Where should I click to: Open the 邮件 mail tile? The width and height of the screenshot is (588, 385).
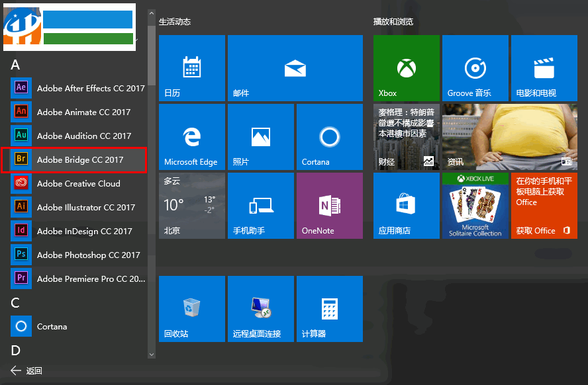[295, 68]
